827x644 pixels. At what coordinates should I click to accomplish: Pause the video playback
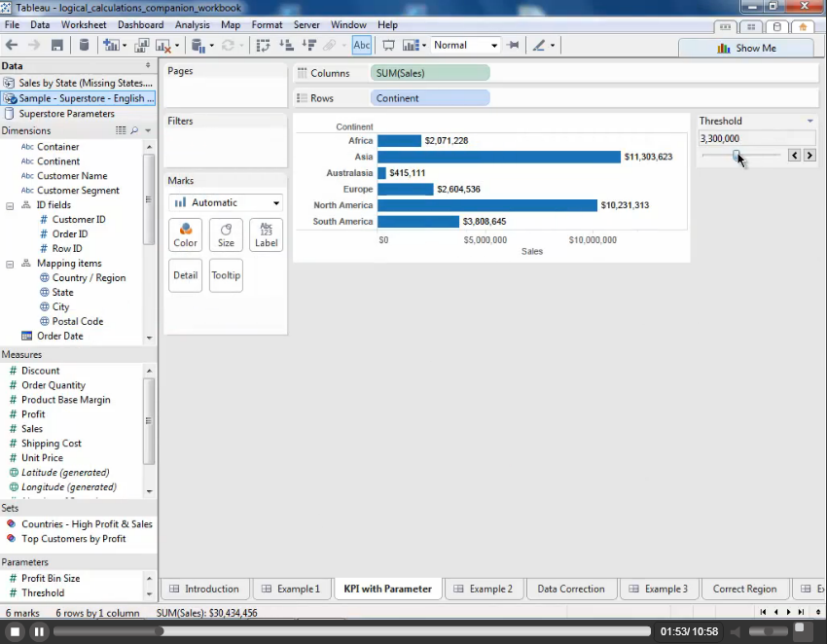tap(39, 631)
